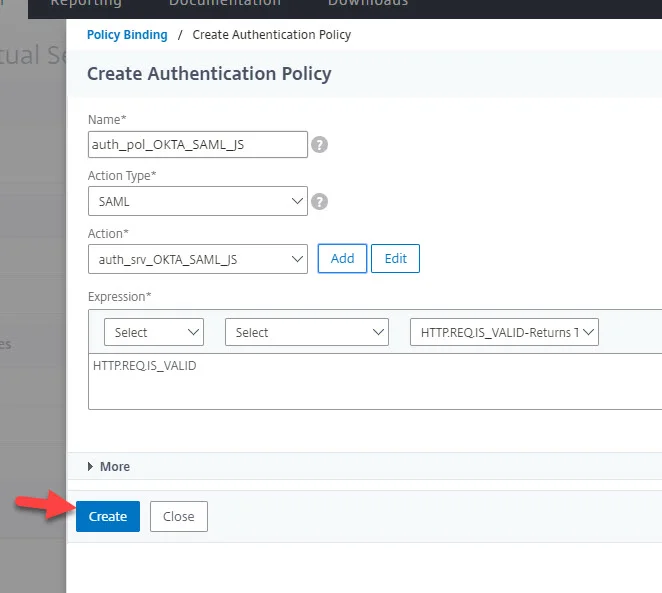Screen dimensions: 662x593
Task: Click inside the Expression text area
Action: (x=375, y=382)
